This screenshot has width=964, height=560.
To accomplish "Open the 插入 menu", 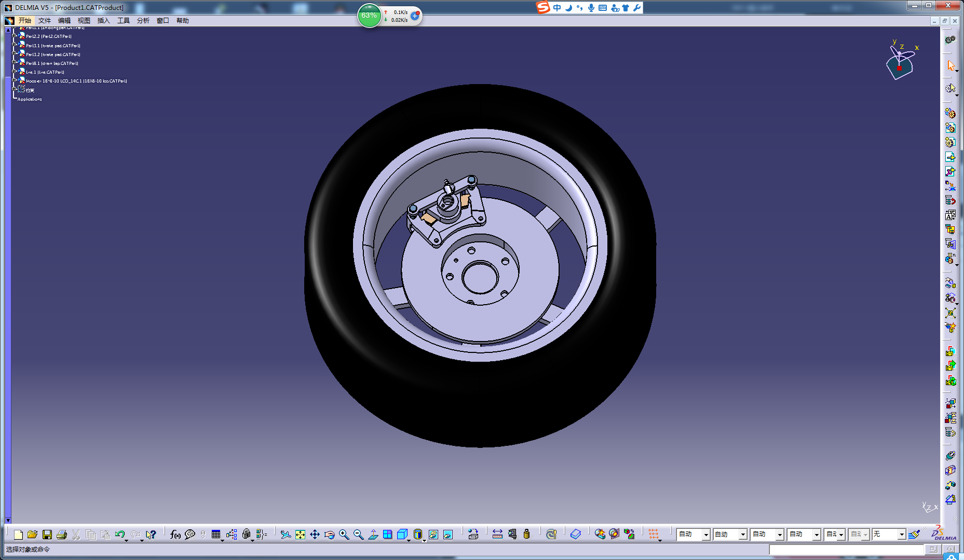I will (104, 21).
